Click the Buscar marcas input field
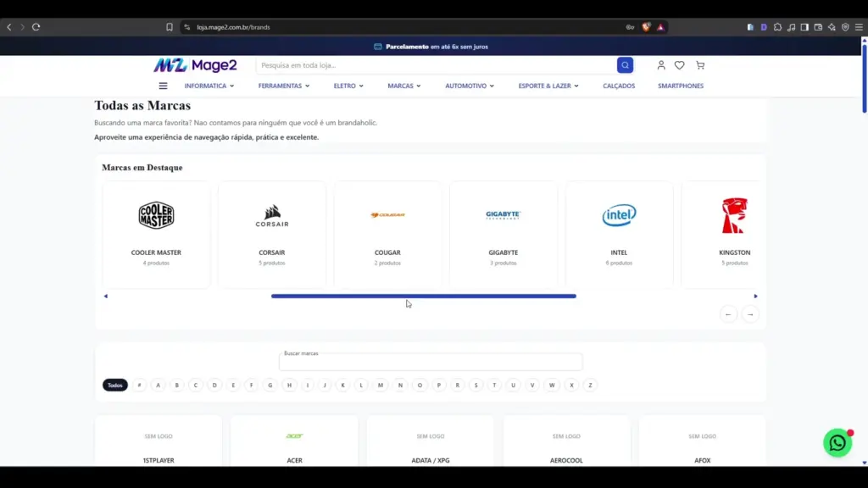The image size is (868, 488). [x=431, y=362]
